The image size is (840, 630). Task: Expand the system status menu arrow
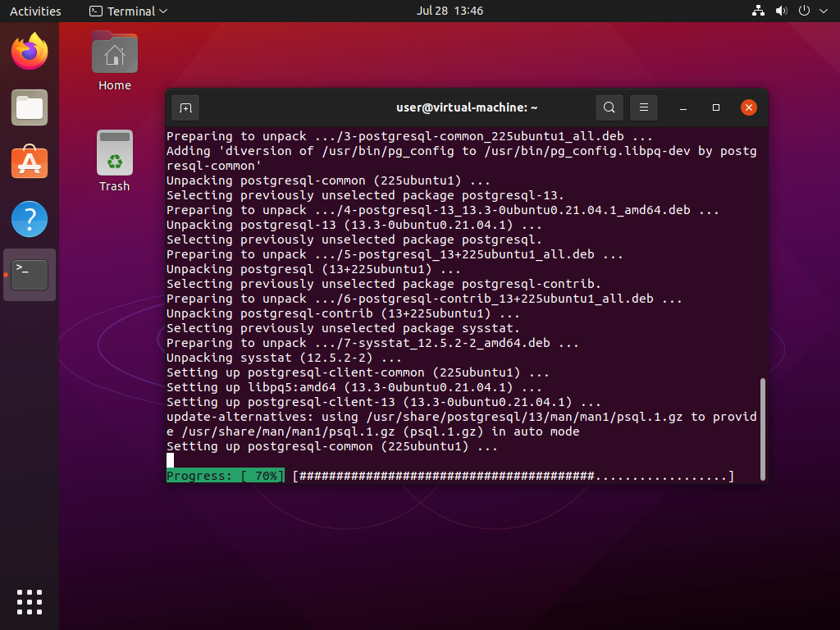point(824,11)
